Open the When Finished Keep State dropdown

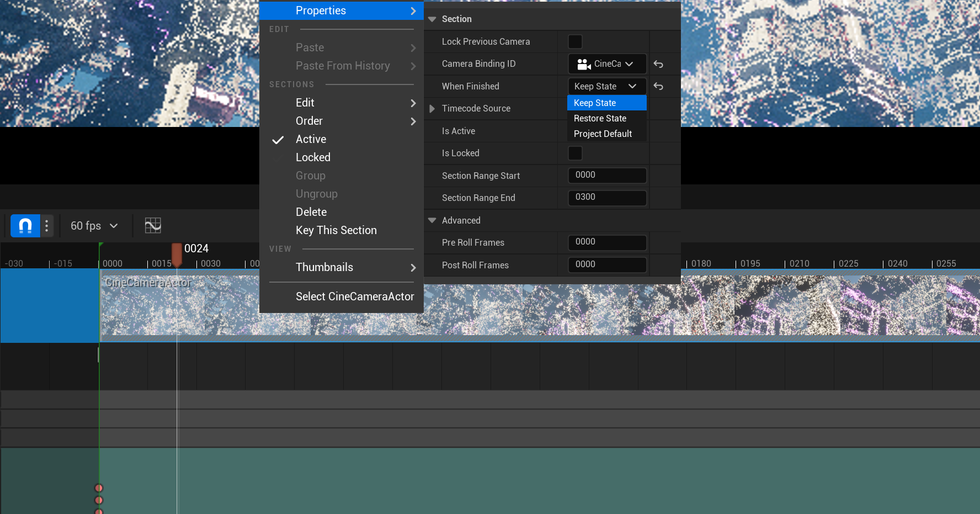pos(607,86)
